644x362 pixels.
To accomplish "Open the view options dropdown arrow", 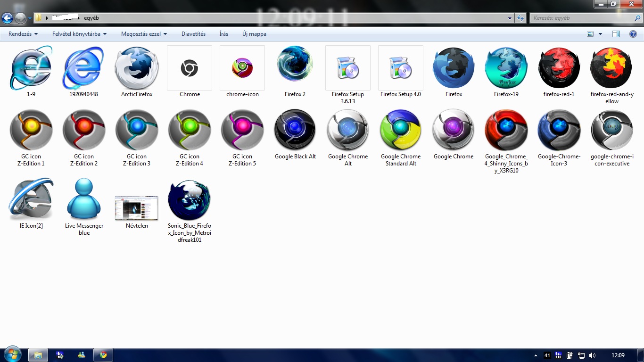I will pos(600,34).
